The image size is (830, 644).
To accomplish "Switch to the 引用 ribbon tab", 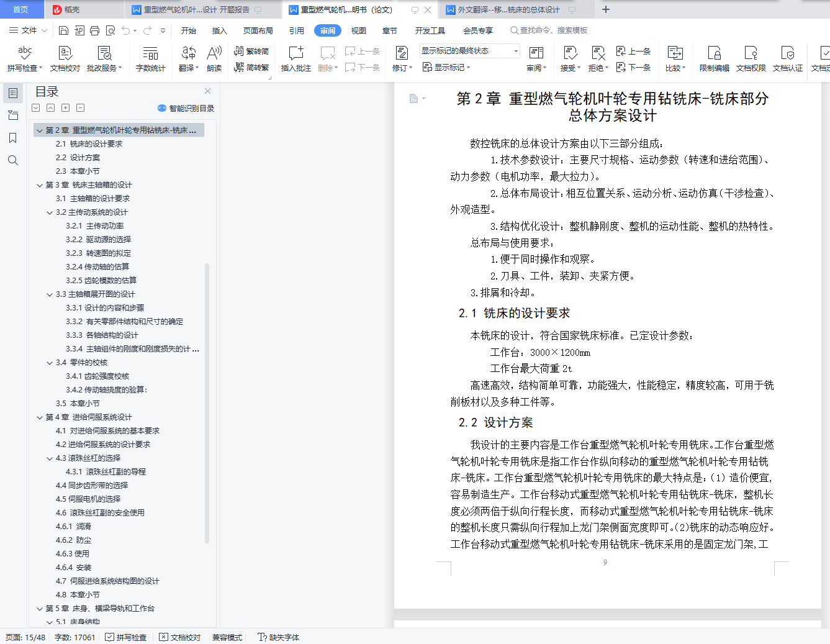I will 297,30.
